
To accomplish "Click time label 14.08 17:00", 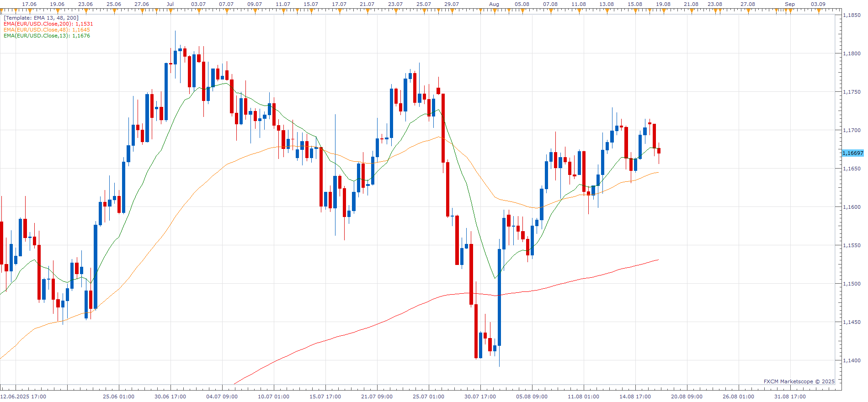I will point(635,397).
